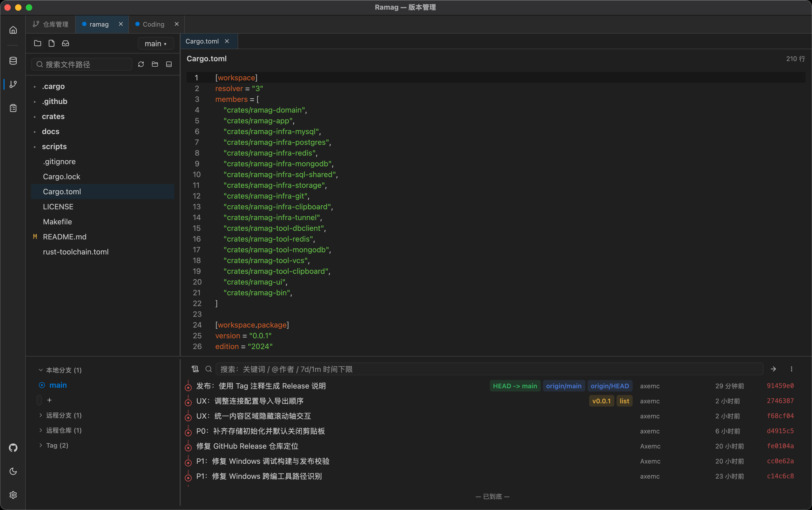812x510 pixels.
Task: Click the clipboard icon in the left sidebar
Action: point(13,108)
